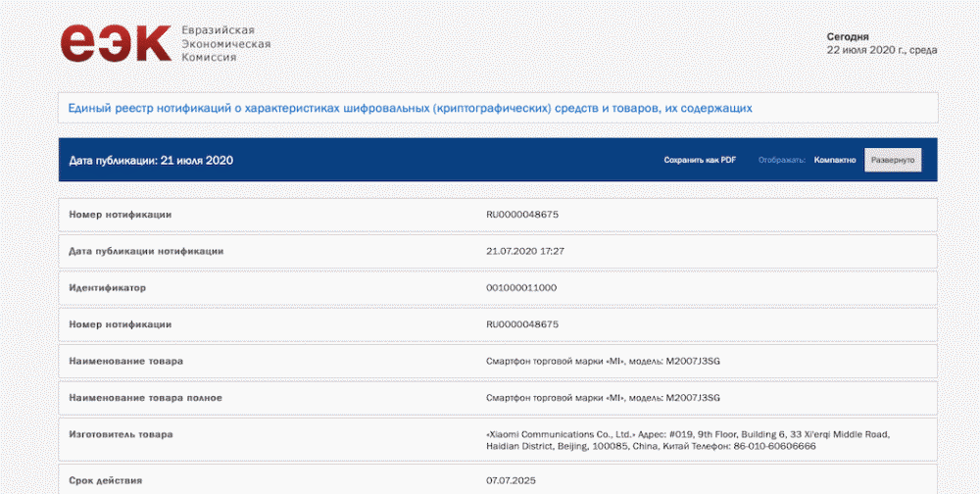This screenshot has height=494, width=980.
Task: Click the value 001000011000
Action: coord(521,288)
